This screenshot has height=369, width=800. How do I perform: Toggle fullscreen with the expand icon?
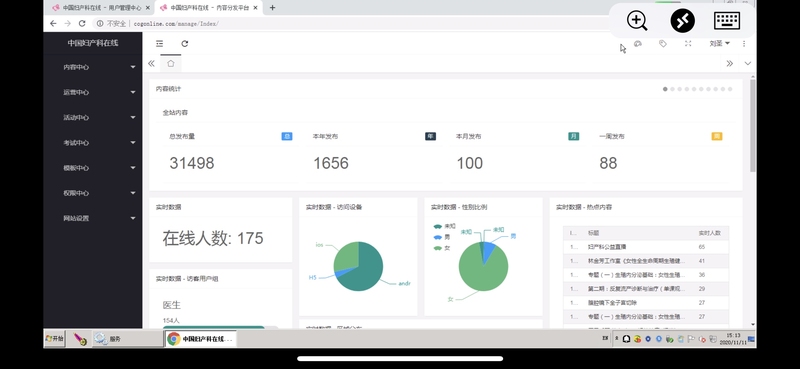(x=688, y=44)
